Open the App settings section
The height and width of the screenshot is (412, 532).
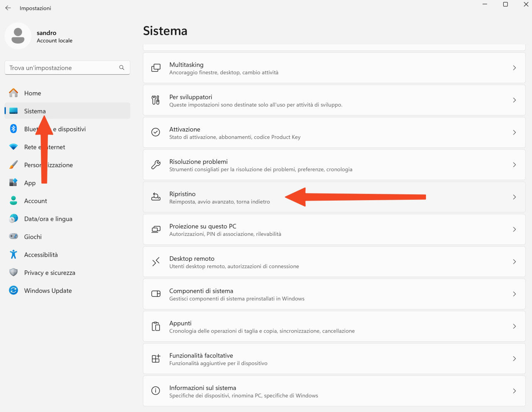[67, 183]
